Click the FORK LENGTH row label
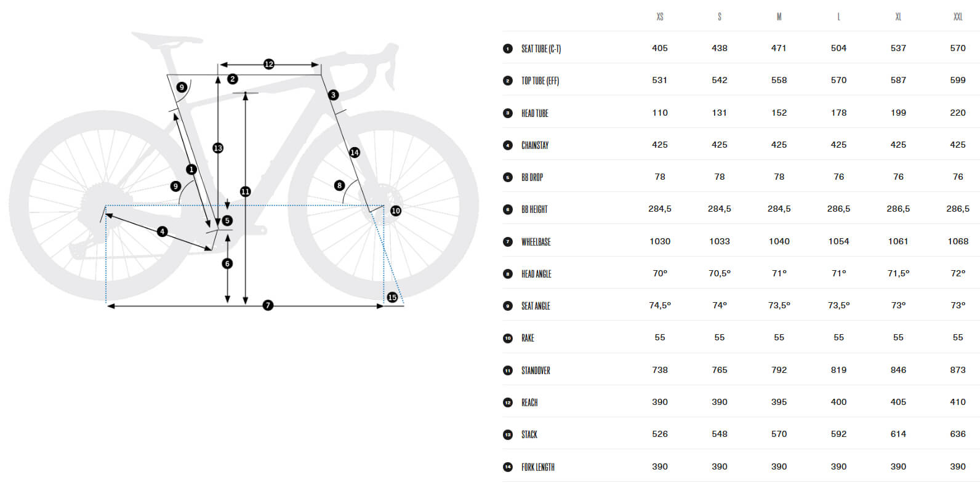This screenshot has width=980, height=488. point(537,467)
